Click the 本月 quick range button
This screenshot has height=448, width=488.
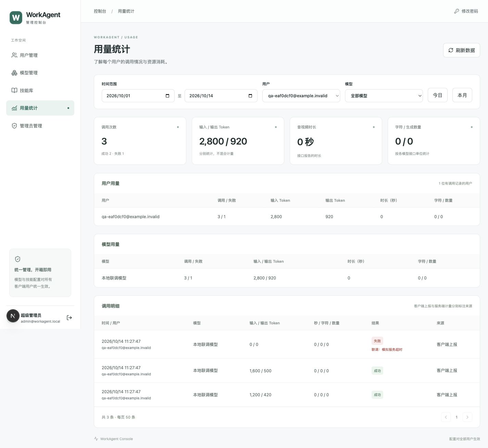[462, 95]
